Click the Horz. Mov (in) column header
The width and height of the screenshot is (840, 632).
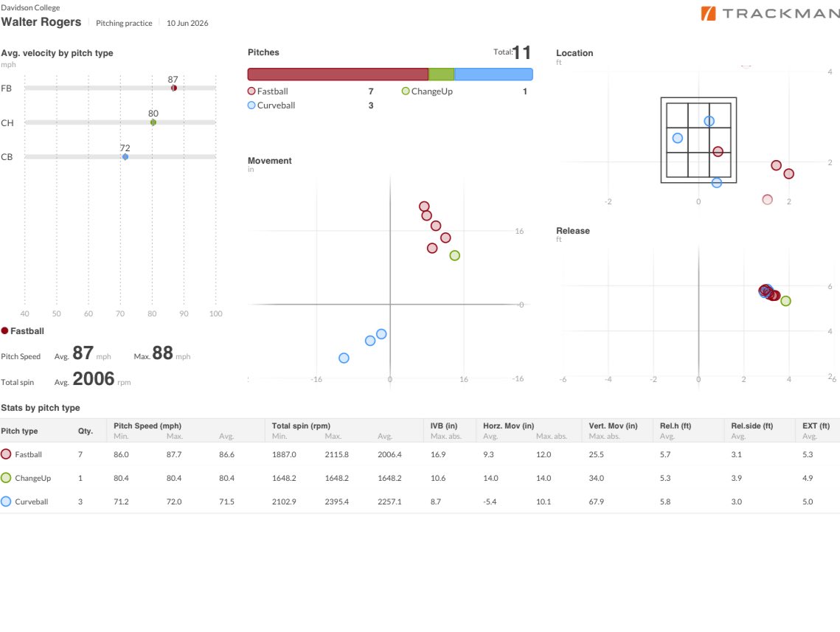click(508, 426)
